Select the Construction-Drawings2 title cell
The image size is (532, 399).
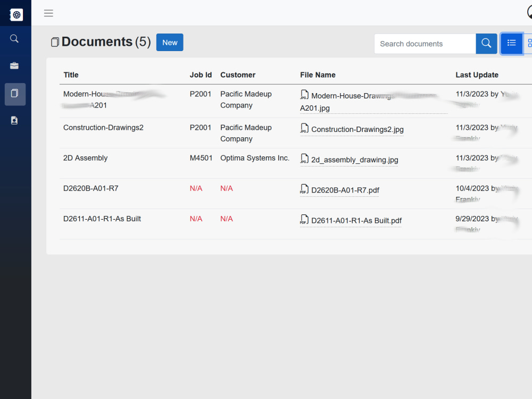coord(103,128)
